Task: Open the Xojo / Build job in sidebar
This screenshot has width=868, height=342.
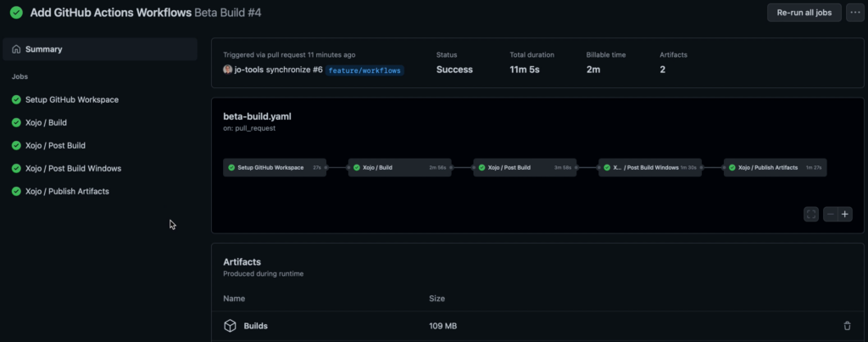Action: point(46,122)
